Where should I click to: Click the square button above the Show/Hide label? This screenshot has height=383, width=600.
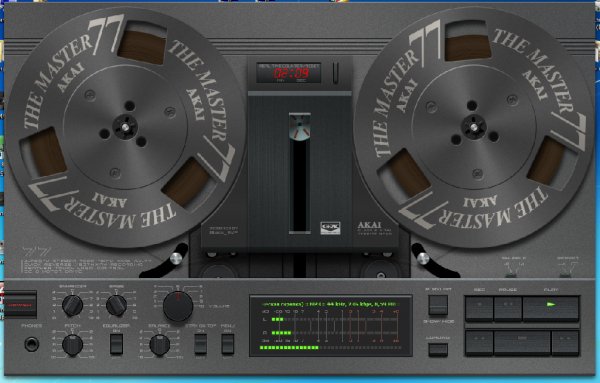(x=438, y=305)
